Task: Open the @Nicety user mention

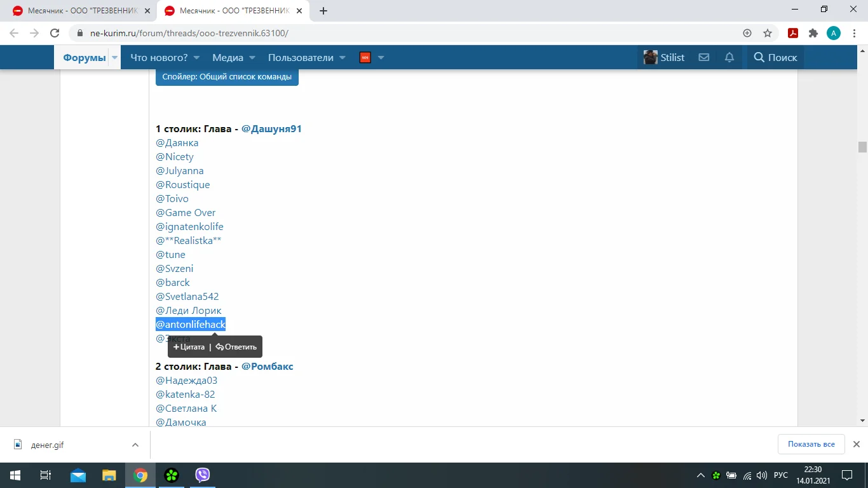Action: pos(175,157)
